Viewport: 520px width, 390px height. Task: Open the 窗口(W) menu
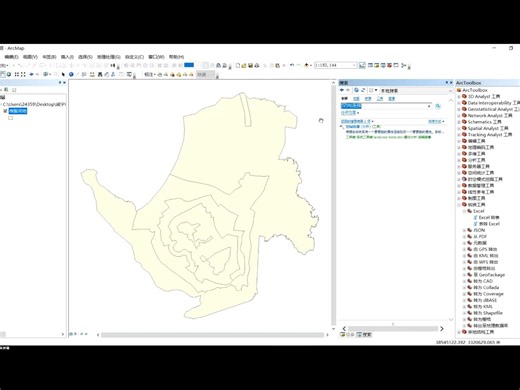[156, 57]
